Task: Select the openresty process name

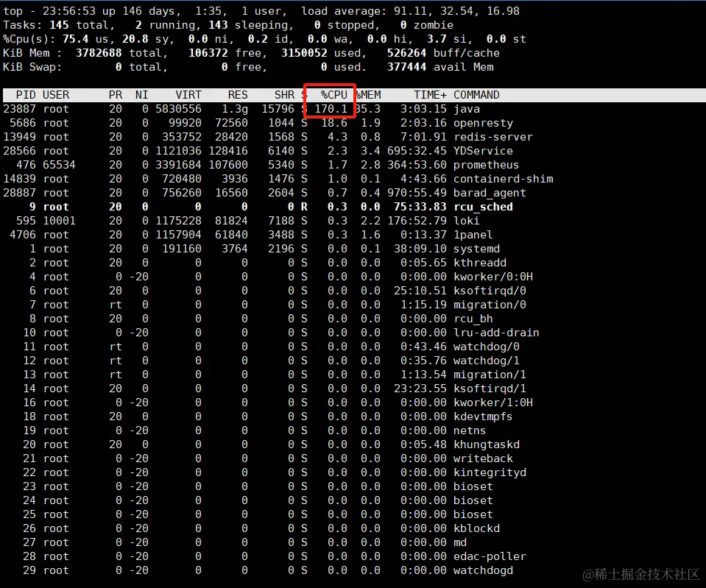Action: pos(483,123)
